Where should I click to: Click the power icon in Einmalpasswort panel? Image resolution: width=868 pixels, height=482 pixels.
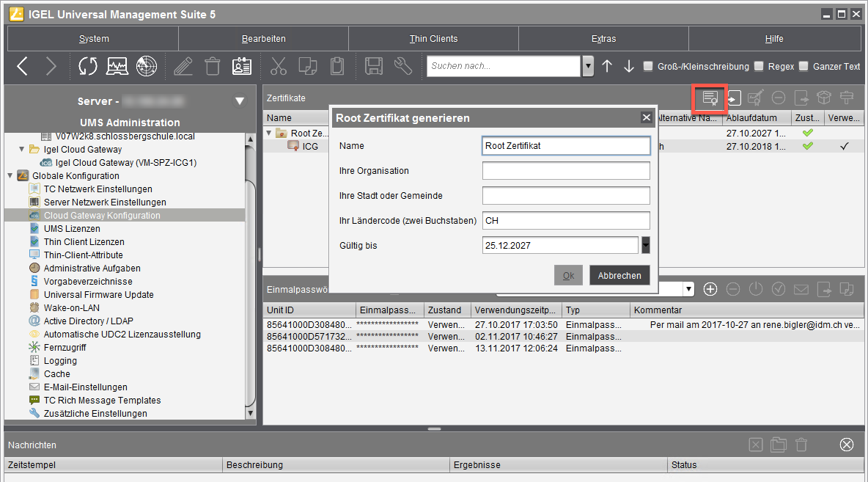tap(756, 289)
